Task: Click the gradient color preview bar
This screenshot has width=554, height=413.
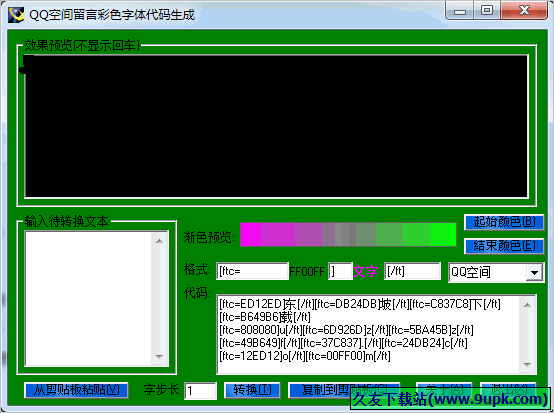Action: click(348, 235)
